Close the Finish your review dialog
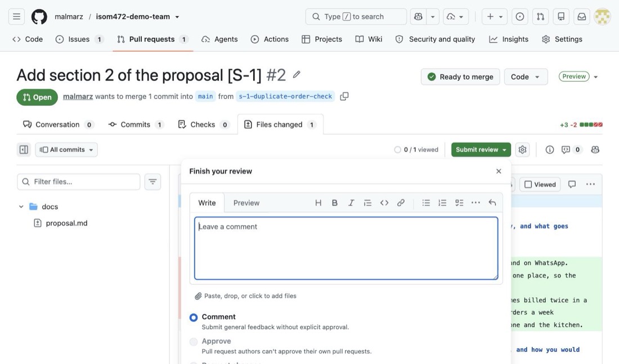Viewport: 619px width, 364px height. coord(499,171)
